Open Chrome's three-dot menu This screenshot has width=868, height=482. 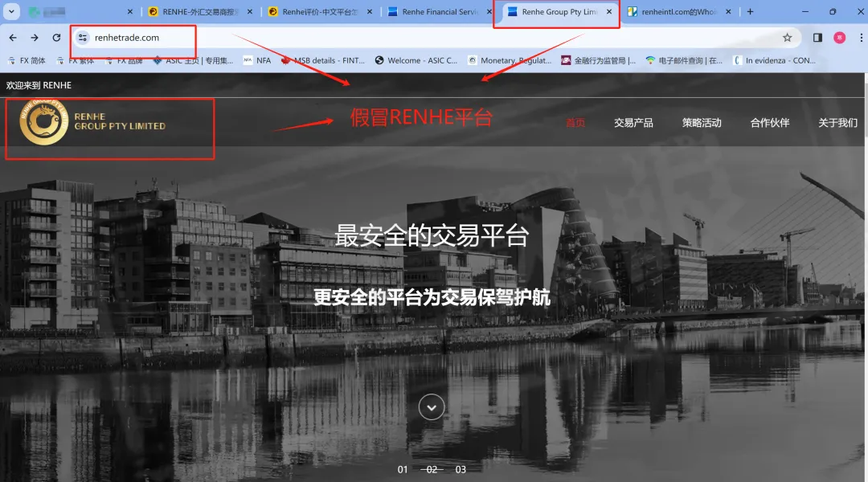pyautogui.click(x=862, y=38)
